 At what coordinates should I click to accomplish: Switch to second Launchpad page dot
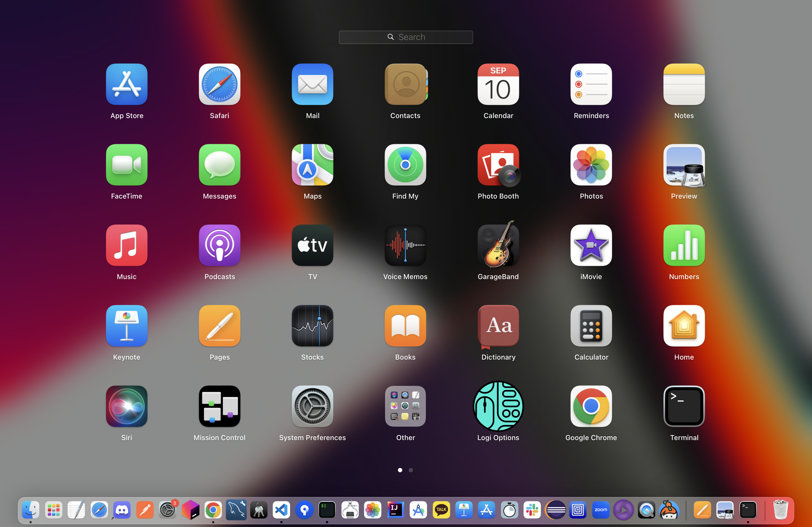coord(411,470)
